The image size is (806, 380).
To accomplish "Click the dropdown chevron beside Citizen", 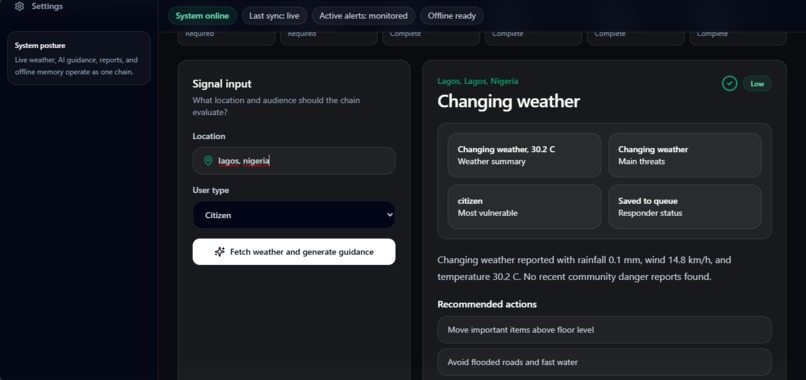I will [390, 215].
